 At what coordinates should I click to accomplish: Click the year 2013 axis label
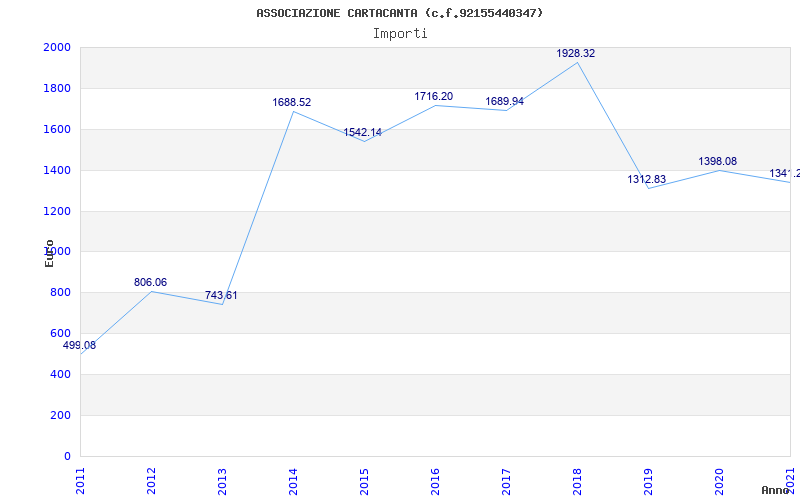pos(222,482)
